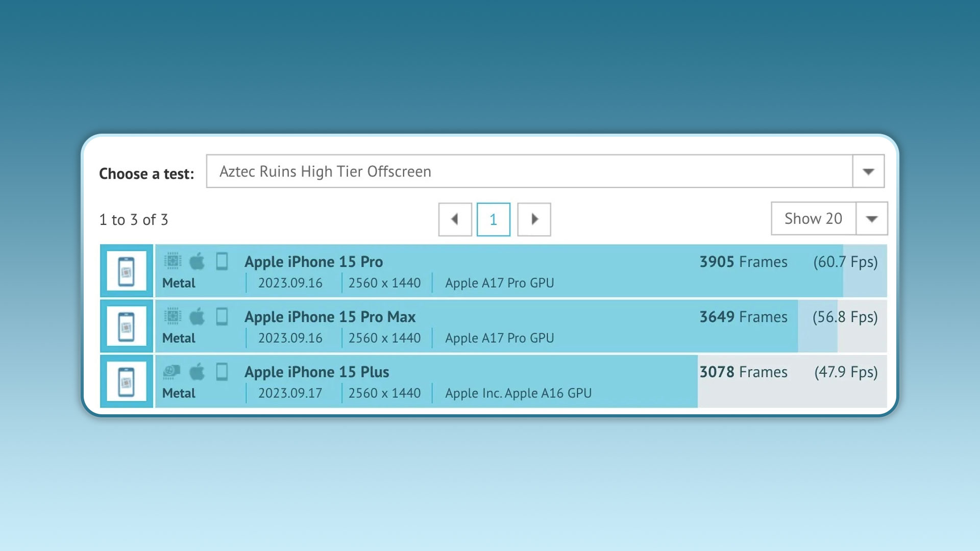
Task: Click Apple logo icon in iPhone 15 Plus row
Action: click(197, 371)
